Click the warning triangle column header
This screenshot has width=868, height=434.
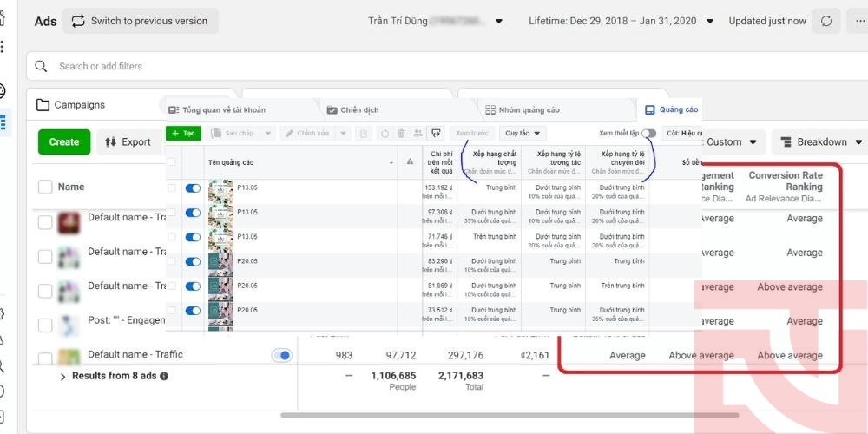pos(411,161)
